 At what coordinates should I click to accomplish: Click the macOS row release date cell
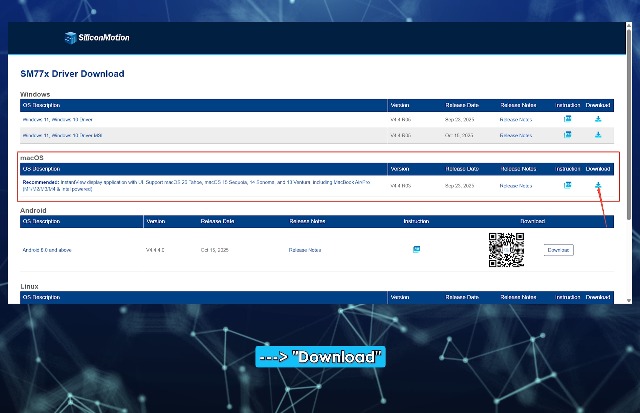click(x=459, y=186)
